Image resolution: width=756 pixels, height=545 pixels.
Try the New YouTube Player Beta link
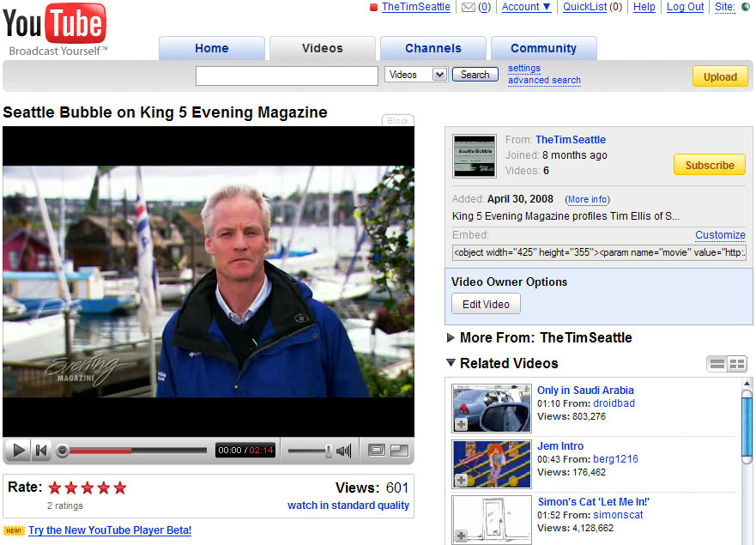tap(110, 530)
